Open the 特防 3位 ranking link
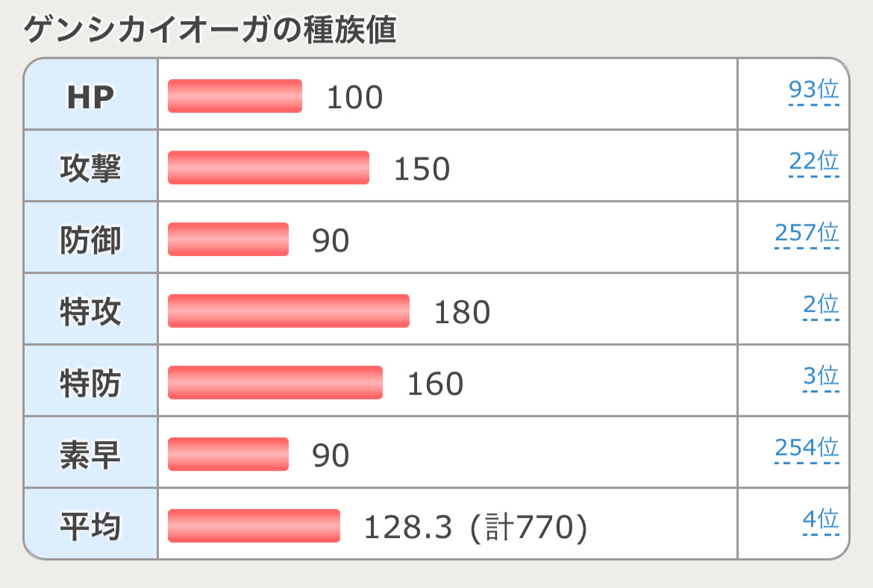This screenshot has height=588, width=873. tap(821, 377)
